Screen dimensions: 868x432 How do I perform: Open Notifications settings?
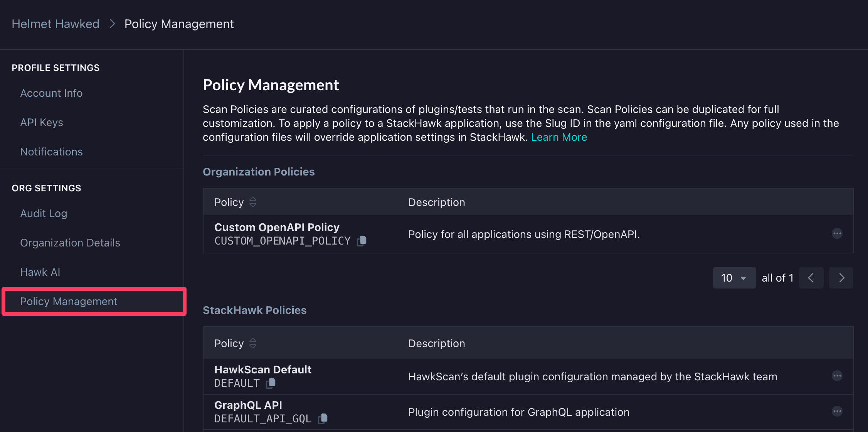(x=51, y=152)
